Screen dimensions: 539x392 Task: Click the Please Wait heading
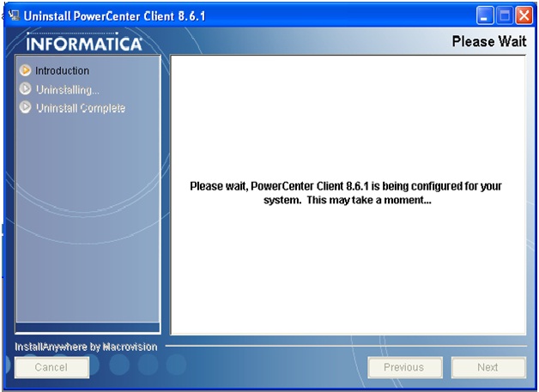(x=489, y=41)
